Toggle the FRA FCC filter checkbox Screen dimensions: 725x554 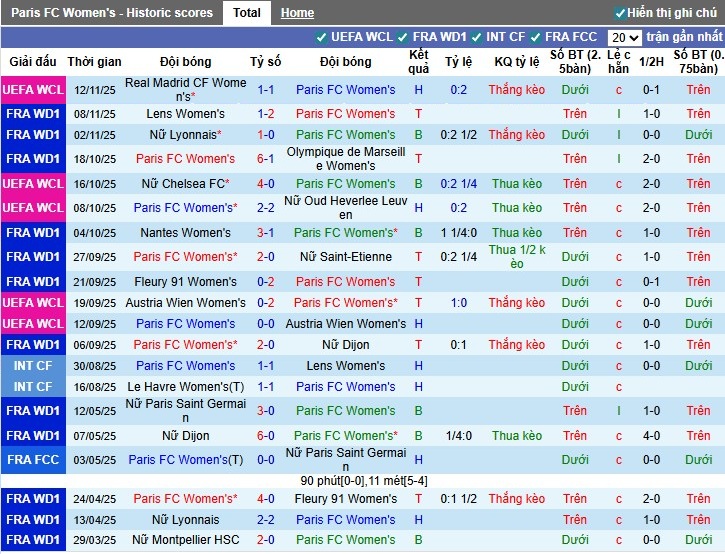click(535, 37)
